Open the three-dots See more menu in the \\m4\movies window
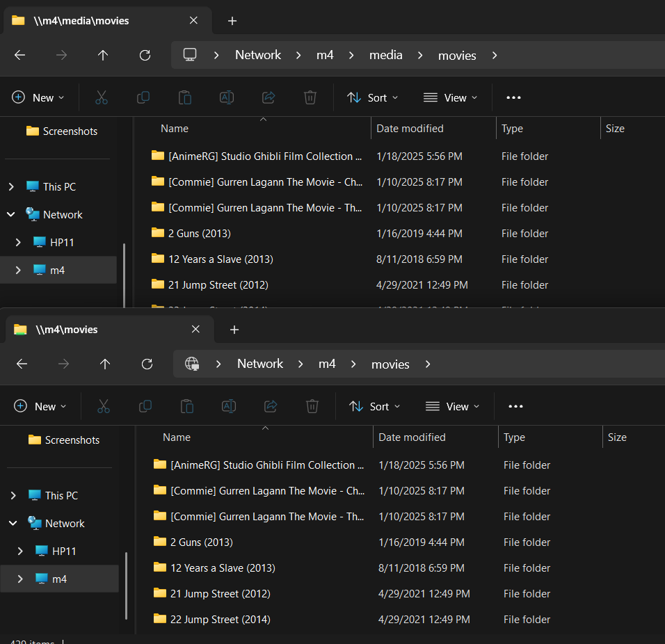 click(x=515, y=406)
